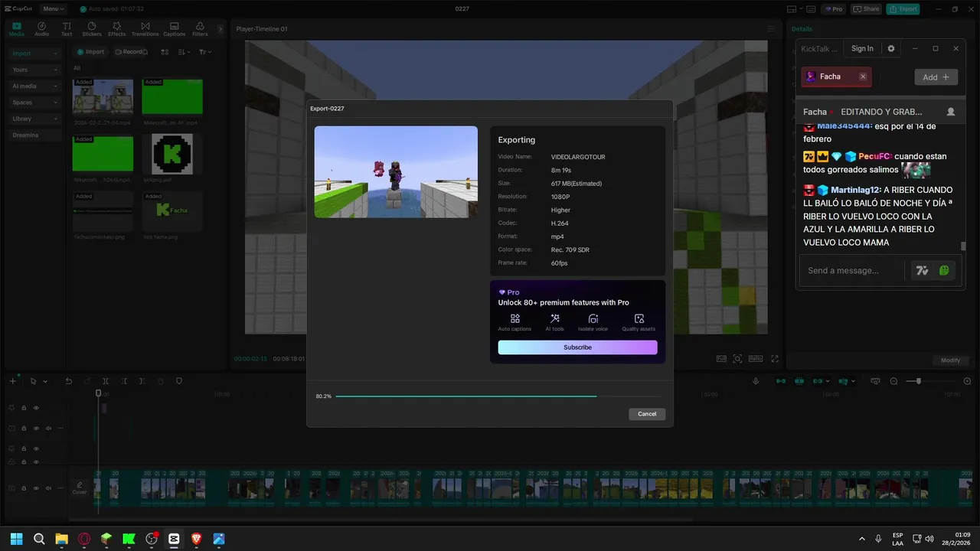Image resolution: width=980 pixels, height=551 pixels.
Task: Switch to the Text tab
Action: point(67,29)
